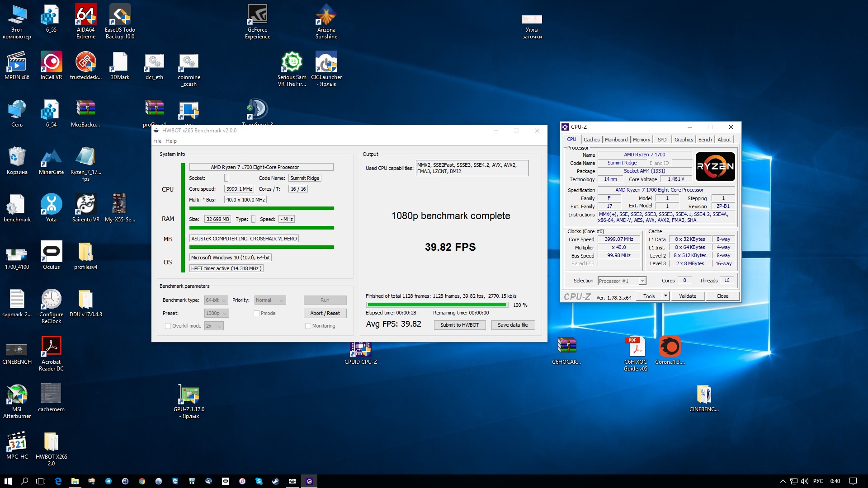Expand the Benchmark type 64-bit dropdown

point(216,300)
